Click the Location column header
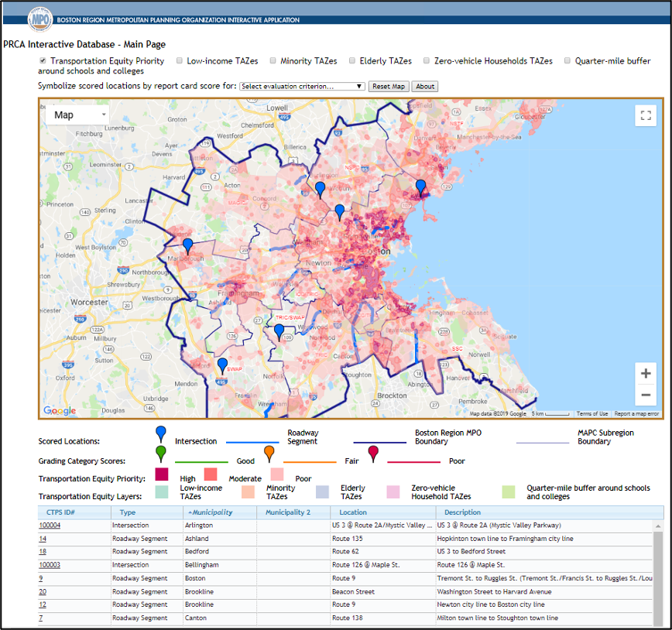This screenshot has width=672, height=630. tap(353, 512)
